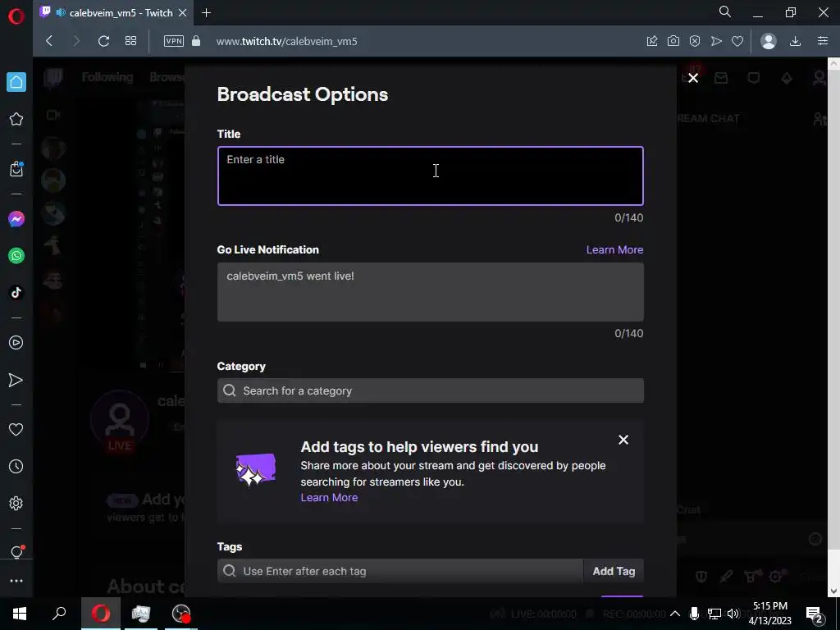The width and height of the screenshot is (840, 630).
Task: Open Windows taskbar search
Action: pyautogui.click(x=59, y=614)
